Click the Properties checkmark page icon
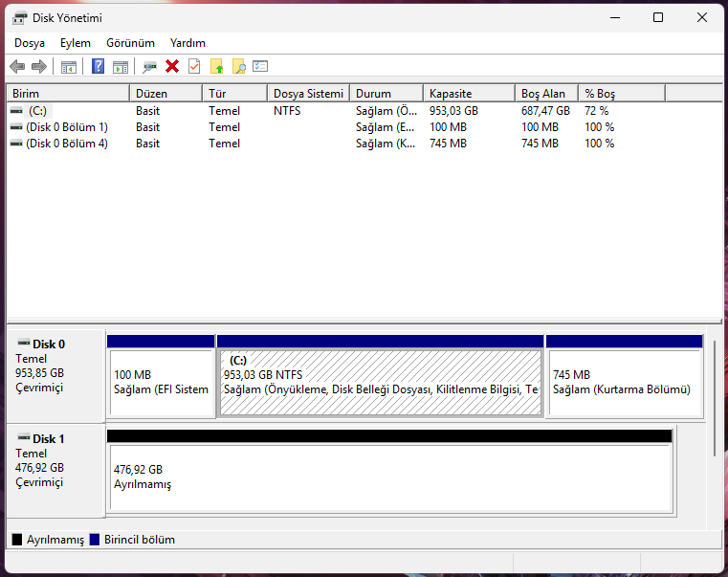Viewport: 728px width, 577px height. tap(194, 66)
